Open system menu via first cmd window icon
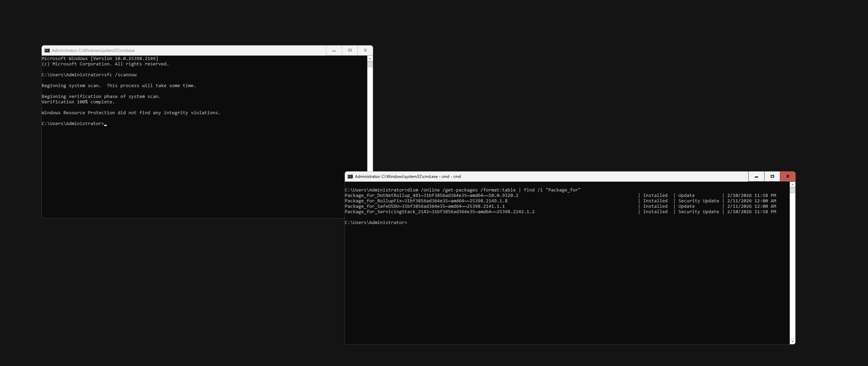Viewport: 868px width, 366px height. (47, 50)
